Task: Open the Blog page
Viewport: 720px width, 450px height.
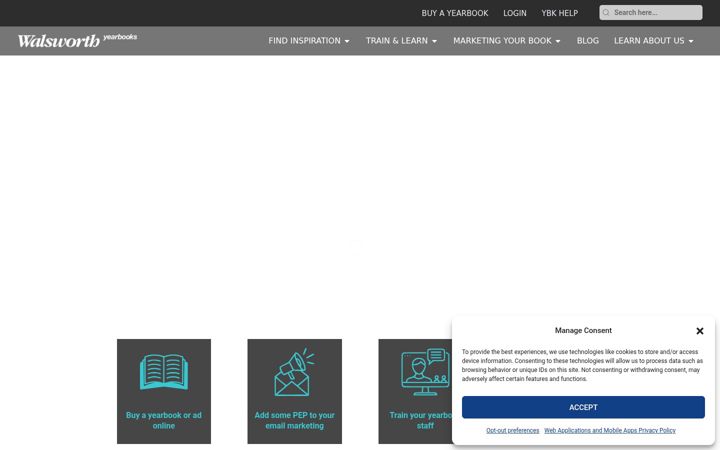Action: pos(588,41)
